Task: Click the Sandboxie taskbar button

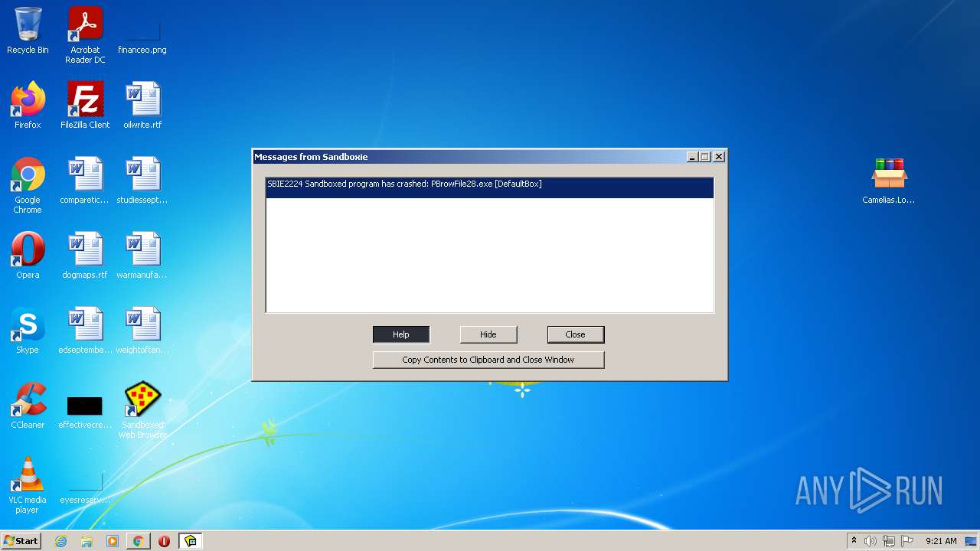Action: click(x=190, y=541)
